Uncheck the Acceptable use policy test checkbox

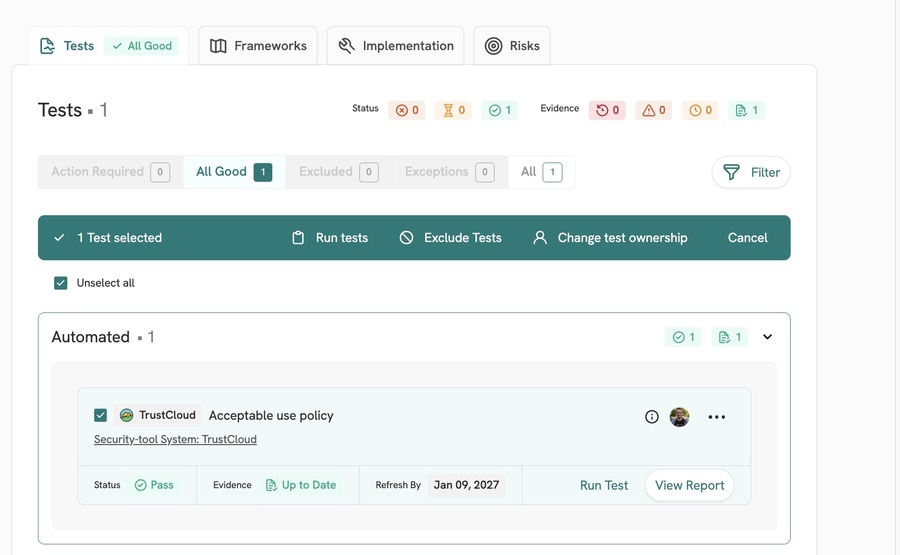tap(100, 415)
